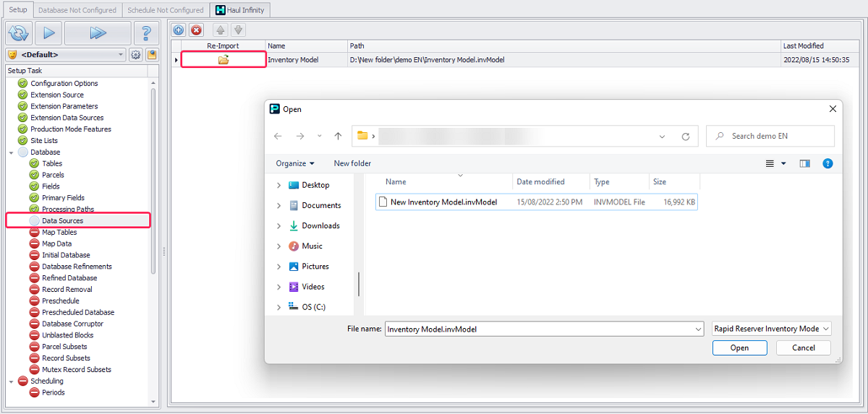Go forward in the Open dialog
This screenshot has height=414, width=868.
[x=300, y=136]
